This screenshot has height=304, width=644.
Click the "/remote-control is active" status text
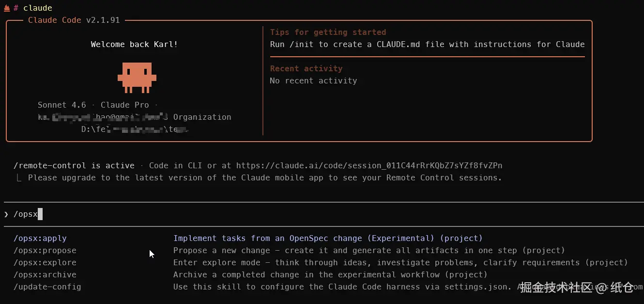click(x=74, y=166)
